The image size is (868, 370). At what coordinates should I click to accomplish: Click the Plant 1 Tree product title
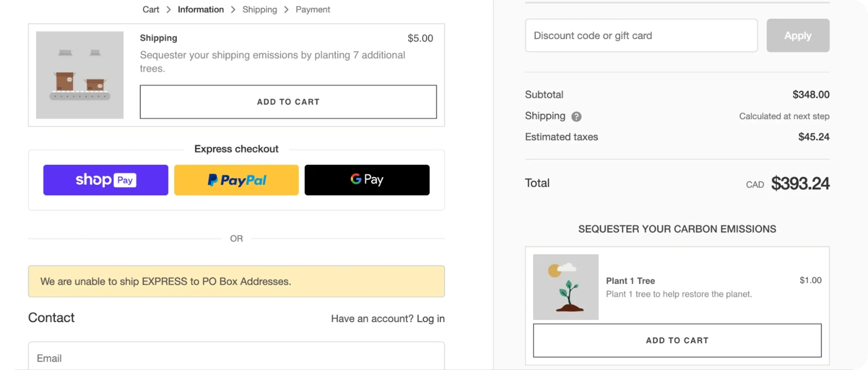tap(630, 281)
